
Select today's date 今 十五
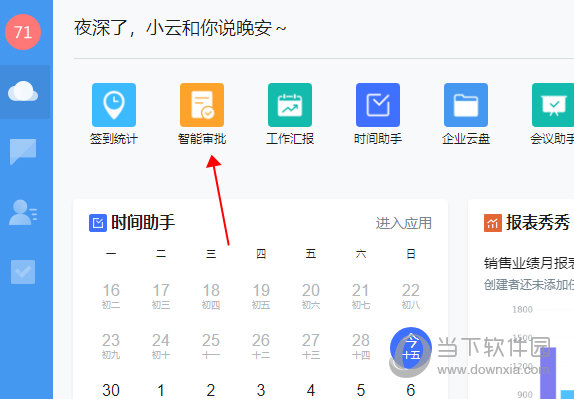pos(411,347)
